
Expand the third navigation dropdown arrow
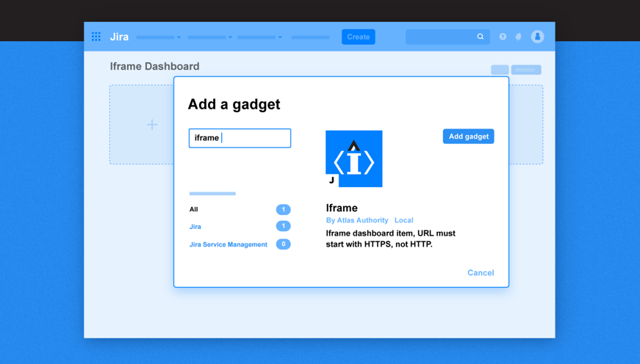(280, 37)
